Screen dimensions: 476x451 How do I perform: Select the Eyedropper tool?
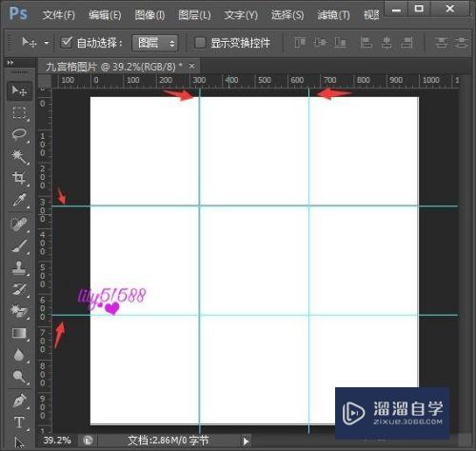click(19, 200)
